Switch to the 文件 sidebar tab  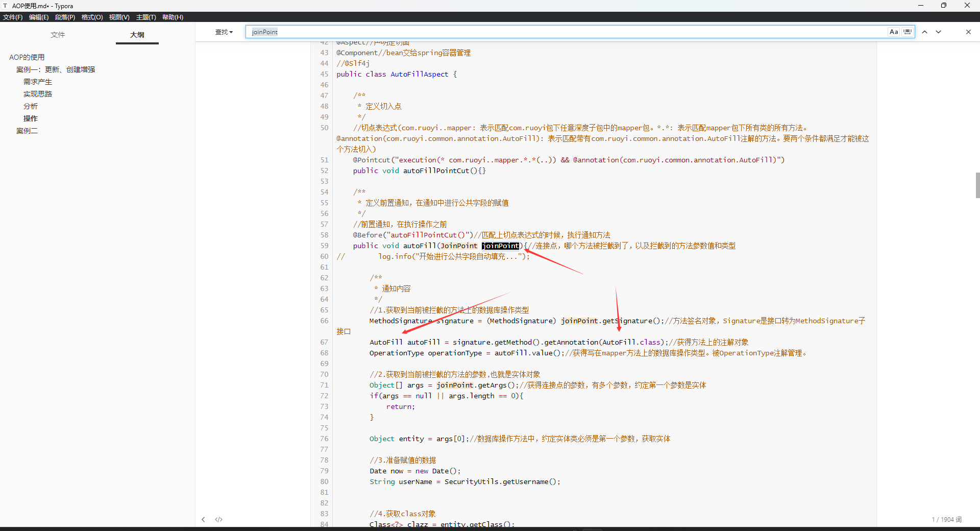(58, 35)
